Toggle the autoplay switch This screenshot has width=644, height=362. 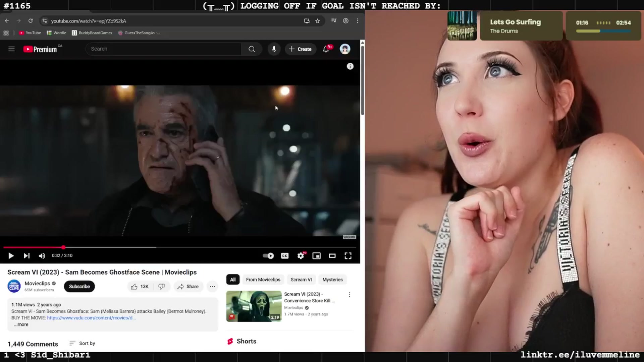tap(268, 256)
